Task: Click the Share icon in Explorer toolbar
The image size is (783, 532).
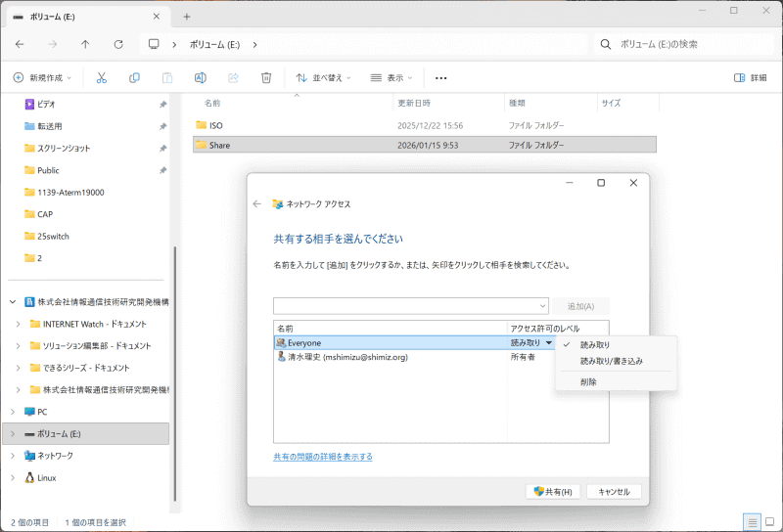Action: (x=233, y=78)
